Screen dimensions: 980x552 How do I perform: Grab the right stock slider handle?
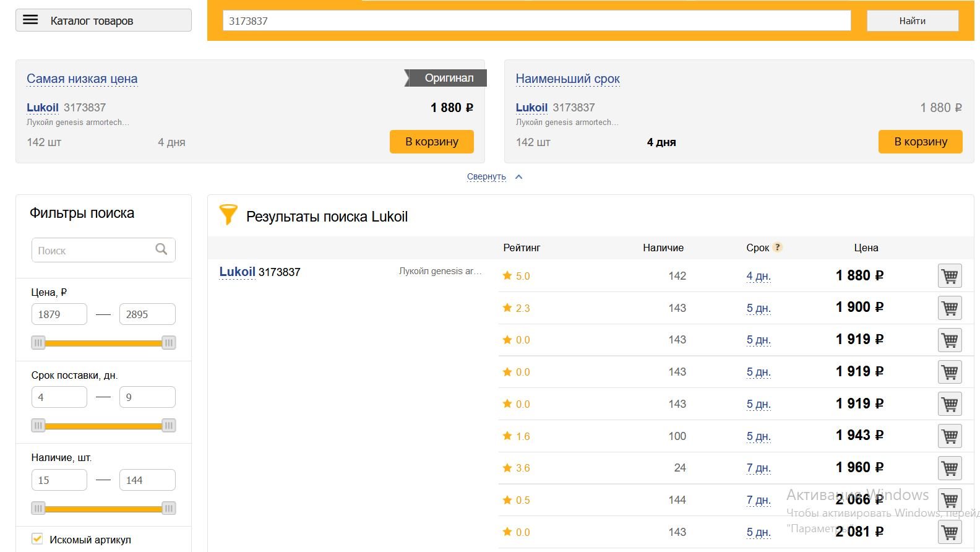[x=169, y=509]
